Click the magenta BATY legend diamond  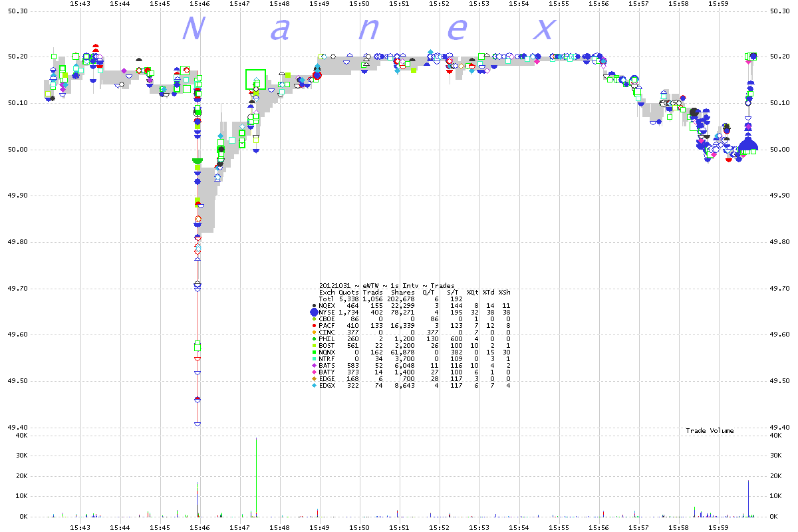point(315,372)
